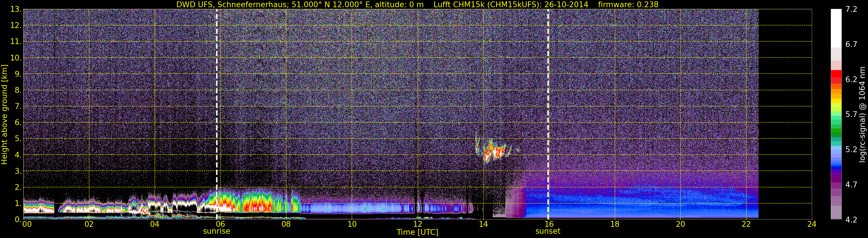Click the x-axis tick label '20'
This screenshot has height=238, width=868.
[x=680, y=224]
